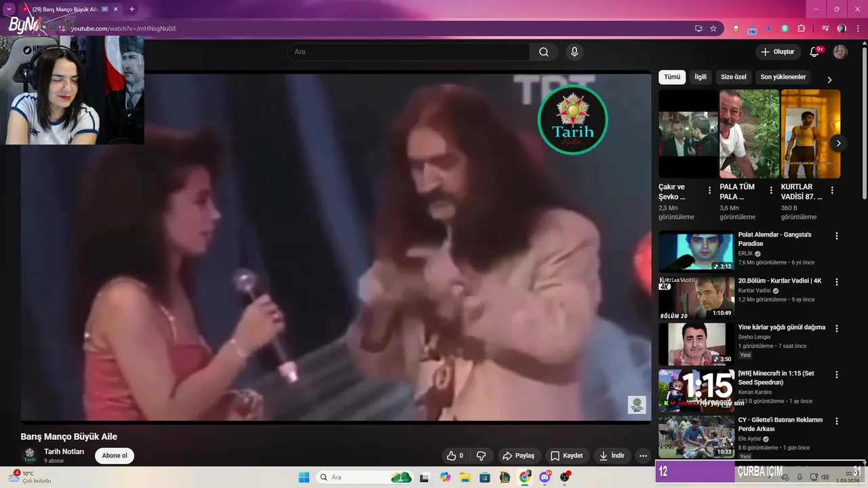Open the Çakır ve Şevko short thumbnail
This screenshot has width=868, height=488.
tap(688, 134)
